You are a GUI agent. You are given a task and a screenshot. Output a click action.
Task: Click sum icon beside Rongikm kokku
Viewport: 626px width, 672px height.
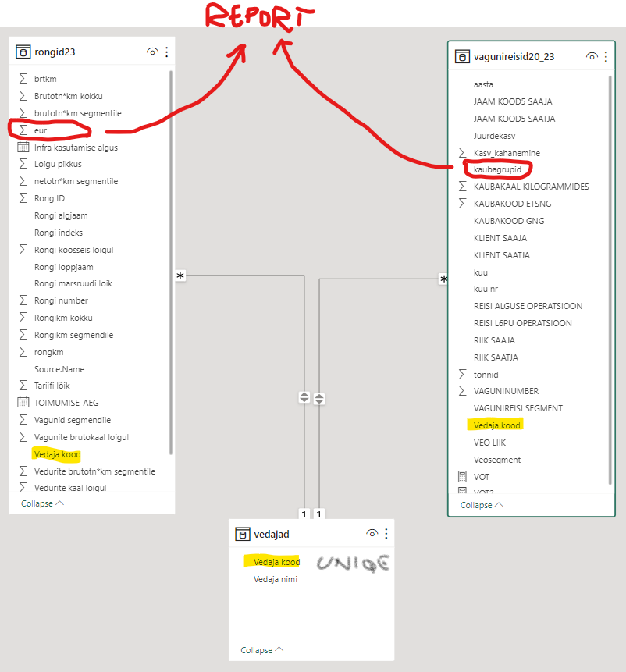(23, 318)
